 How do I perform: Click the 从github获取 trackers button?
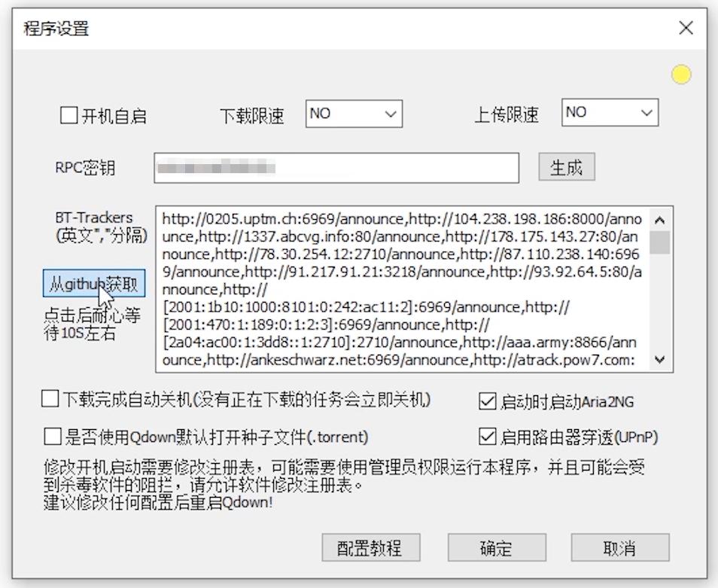[x=93, y=282]
